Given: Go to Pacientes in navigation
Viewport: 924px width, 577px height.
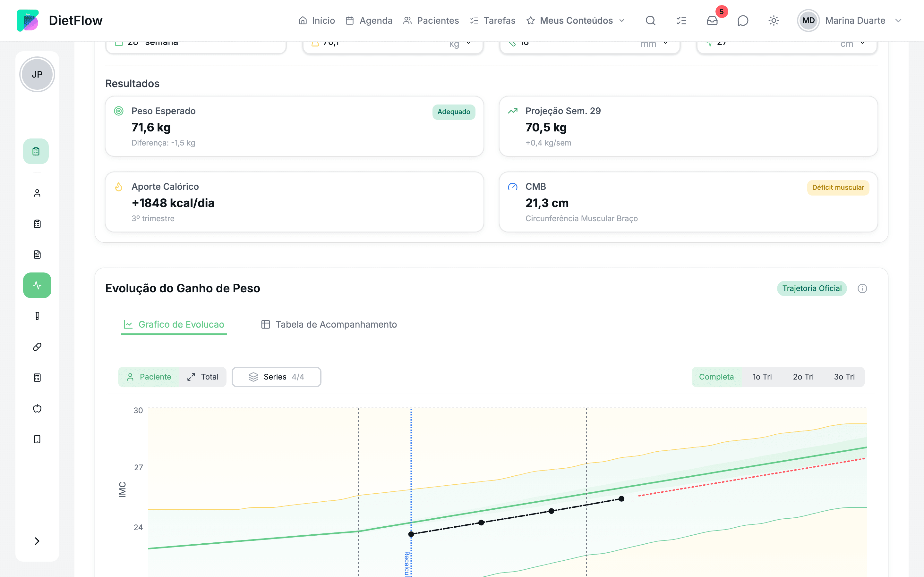Looking at the screenshot, I should click(431, 21).
